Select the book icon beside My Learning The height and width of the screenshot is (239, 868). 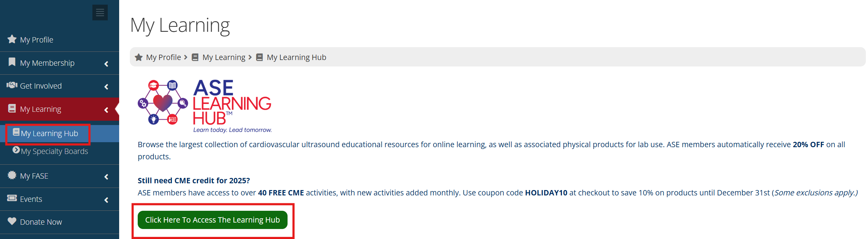click(11, 109)
